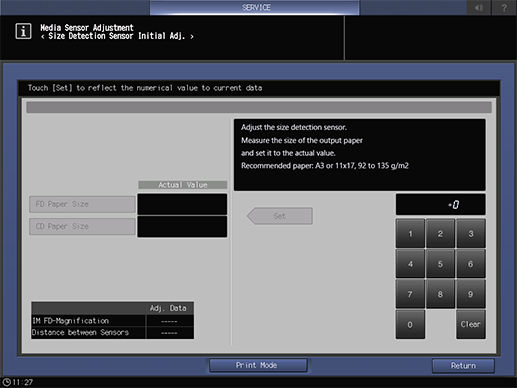The height and width of the screenshot is (388, 517).
Task: Click the clock icon in the status bar
Action: pyautogui.click(x=6, y=382)
